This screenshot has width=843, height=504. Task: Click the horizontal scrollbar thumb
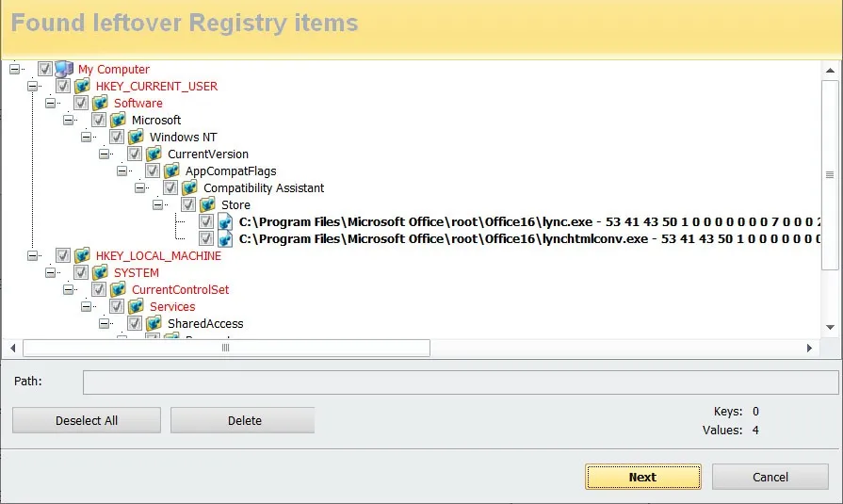(x=226, y=348)
